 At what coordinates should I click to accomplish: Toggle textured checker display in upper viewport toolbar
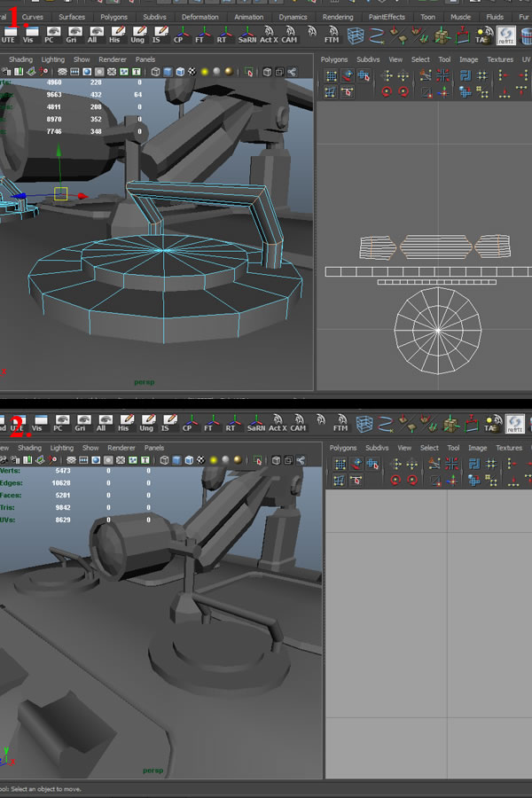(192, 72)
